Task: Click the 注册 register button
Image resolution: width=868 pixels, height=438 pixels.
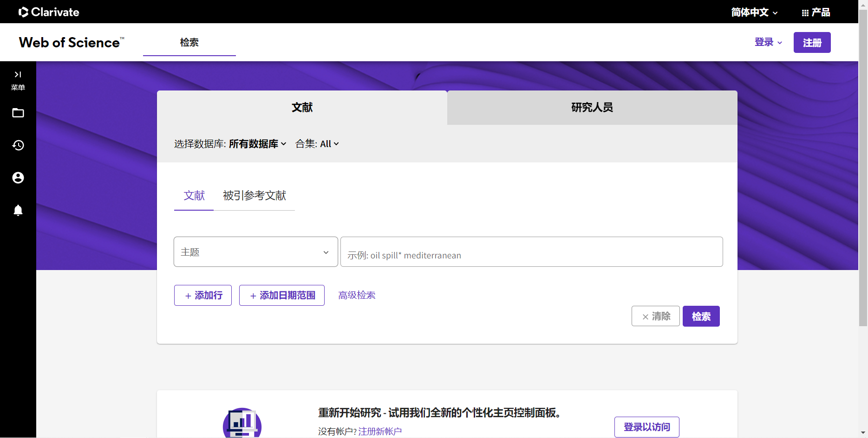Action: pos(812,43)
